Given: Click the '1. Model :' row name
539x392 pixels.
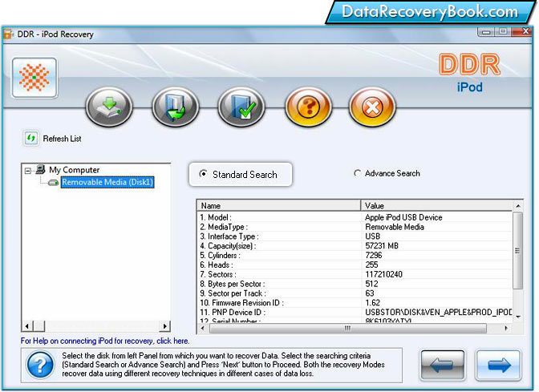Looking at the screenshot, I should tap(216, 217).
